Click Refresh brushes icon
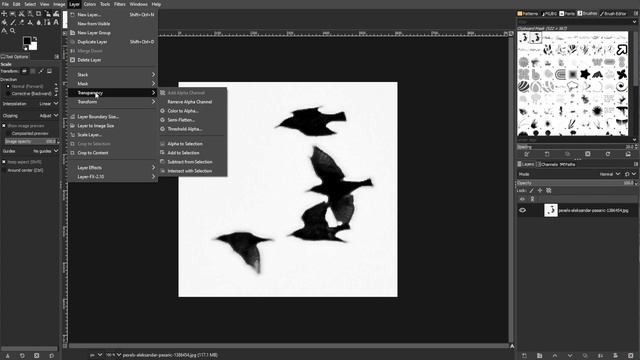 [x=608, y=154]
